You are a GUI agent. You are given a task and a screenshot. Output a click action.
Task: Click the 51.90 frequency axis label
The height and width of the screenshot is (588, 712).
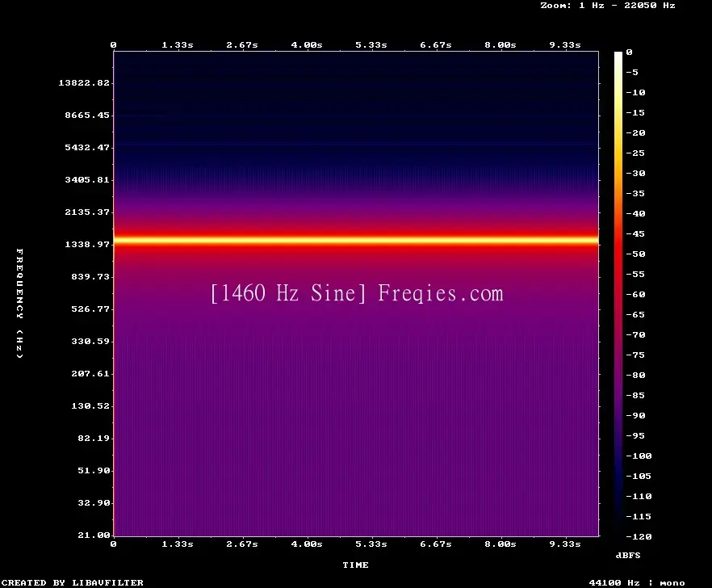pyautogui.click(x=94, y=470)
